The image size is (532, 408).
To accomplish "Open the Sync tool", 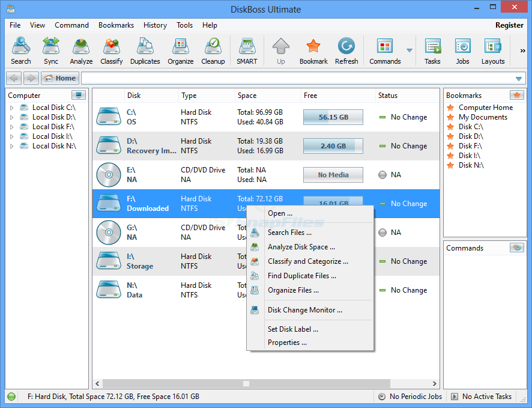I will [x=51, y=51].
